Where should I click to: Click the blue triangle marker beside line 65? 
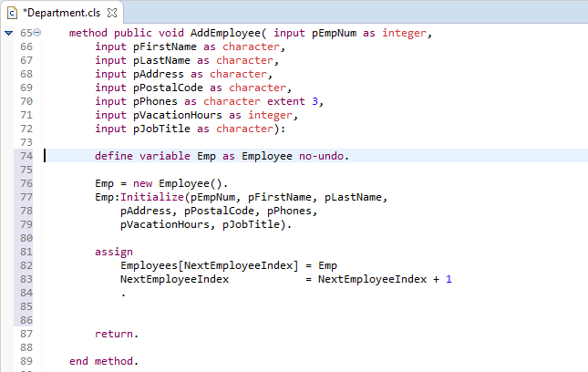tap(8, 33)
